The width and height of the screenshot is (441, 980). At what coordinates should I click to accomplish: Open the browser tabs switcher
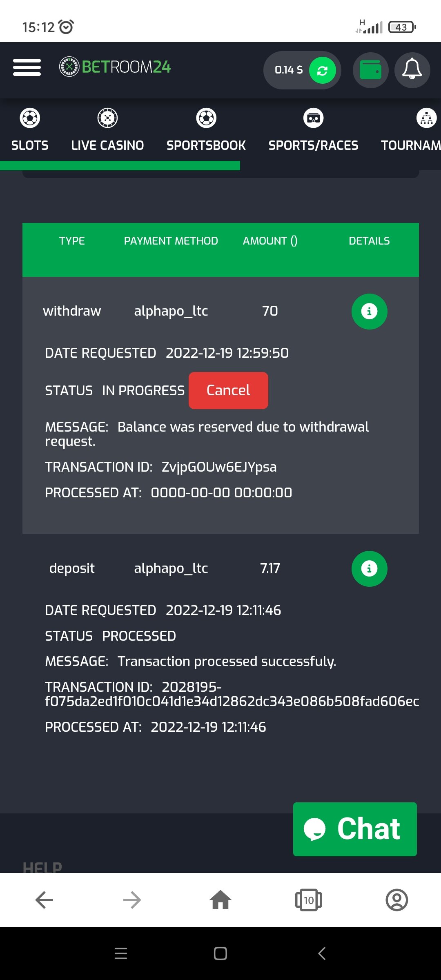309,900
